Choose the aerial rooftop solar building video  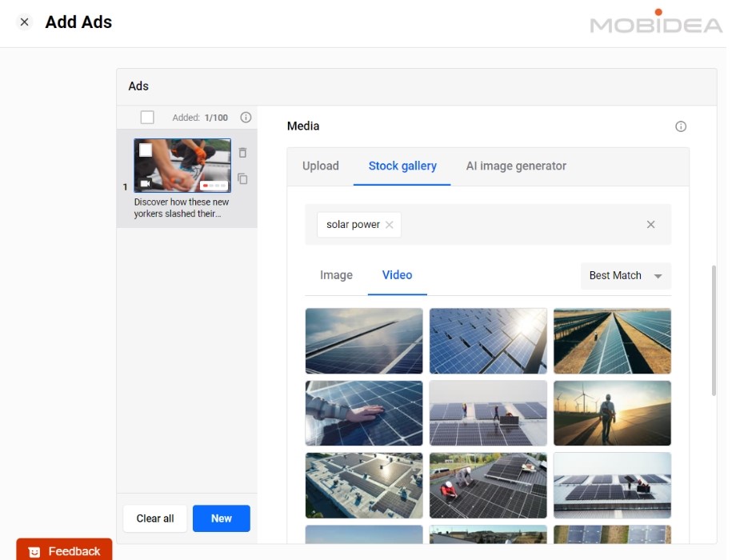364,486
